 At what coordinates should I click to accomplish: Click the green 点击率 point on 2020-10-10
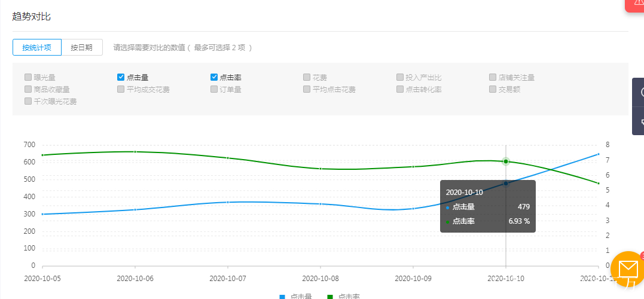[x=506, y=161]
